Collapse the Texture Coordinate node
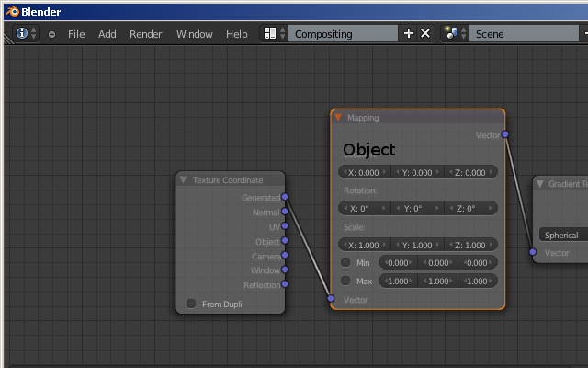 coord(183,180)
